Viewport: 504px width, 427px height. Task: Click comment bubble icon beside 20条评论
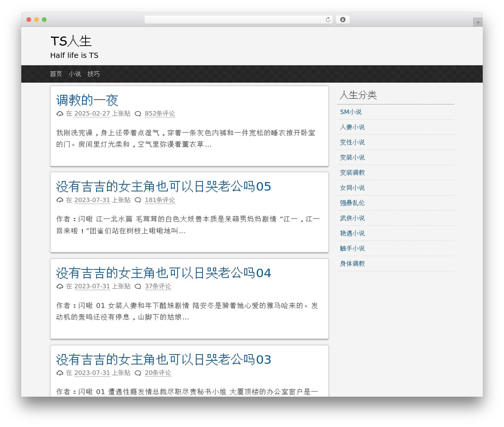(x=138, y=373)
